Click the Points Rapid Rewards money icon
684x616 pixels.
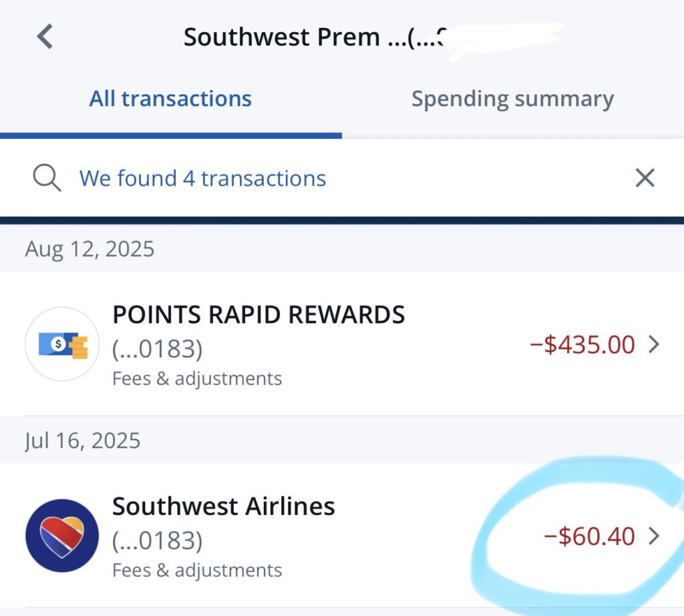(x=61, y=344)
